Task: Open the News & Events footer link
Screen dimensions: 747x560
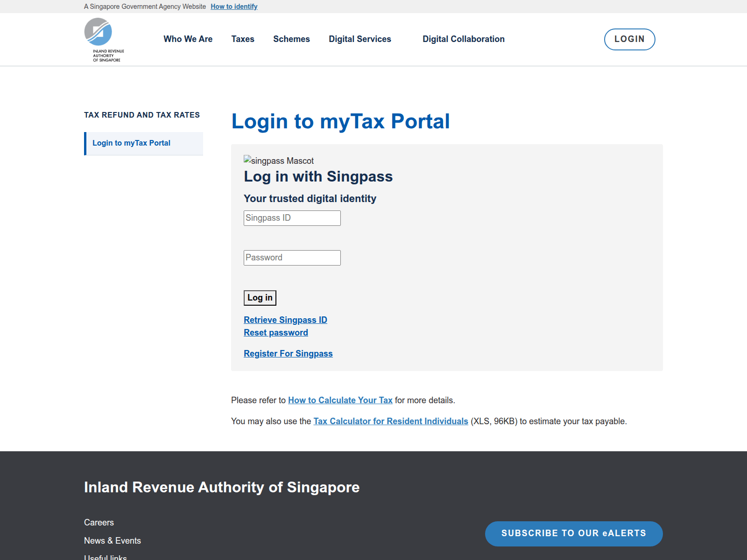Action: [x=113, y=541]
